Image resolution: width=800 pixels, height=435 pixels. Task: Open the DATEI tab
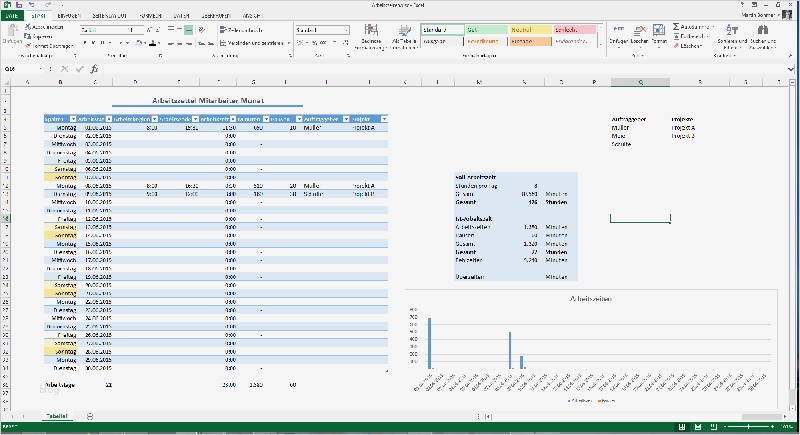[11, 16]
